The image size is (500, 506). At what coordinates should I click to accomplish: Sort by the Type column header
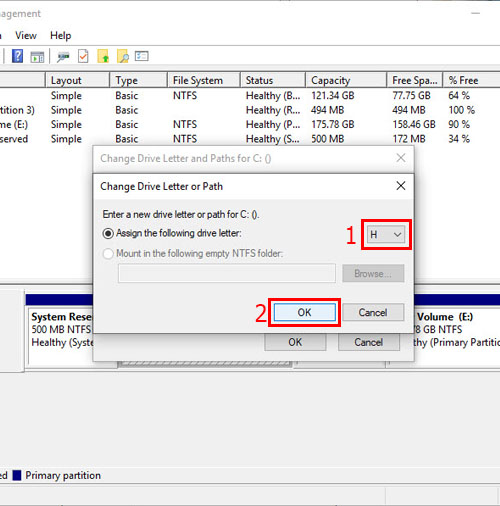point(138,80)
